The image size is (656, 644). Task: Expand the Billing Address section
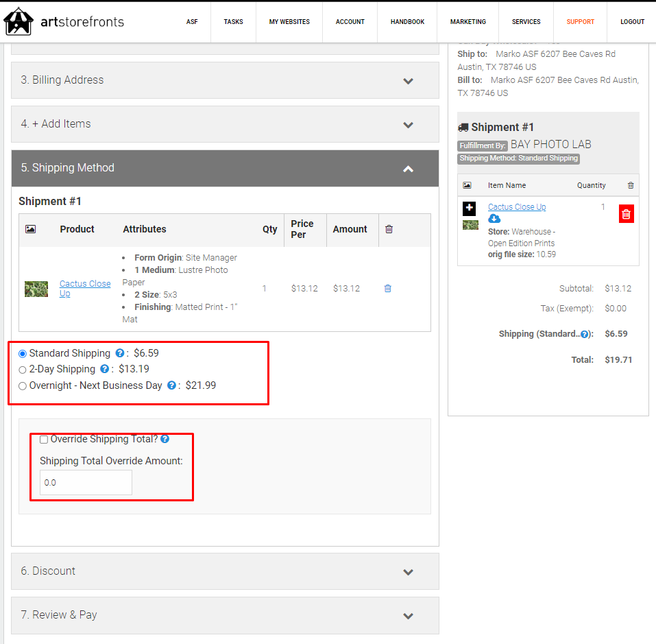tap(225, 80)
